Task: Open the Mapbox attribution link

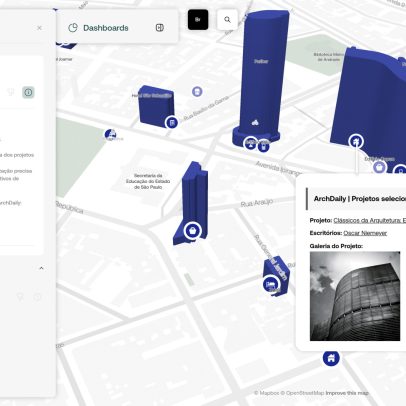Action: click(266, 393)
